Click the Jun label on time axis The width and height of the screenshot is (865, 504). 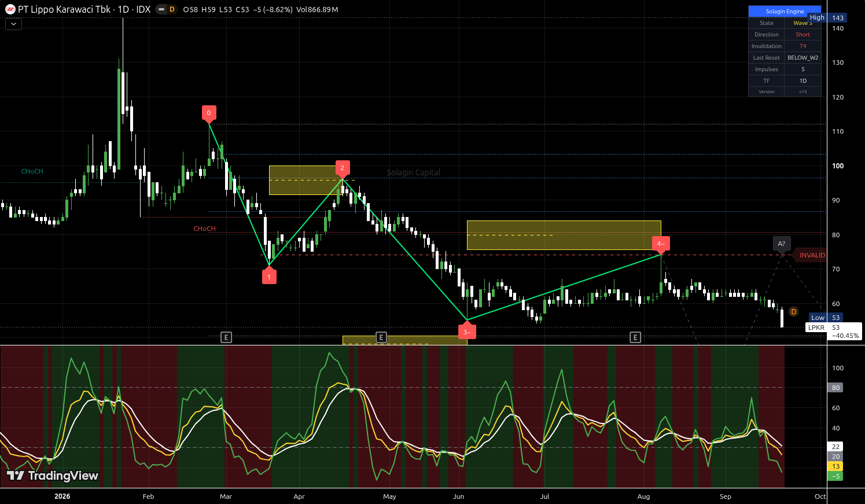tap(458, 496)
